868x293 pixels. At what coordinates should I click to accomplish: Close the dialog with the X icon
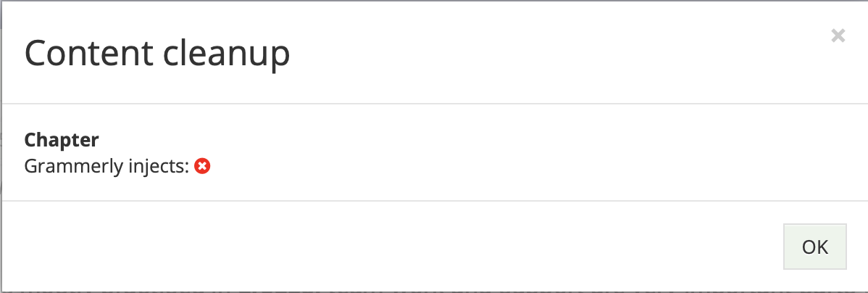(x=838, y=36)
